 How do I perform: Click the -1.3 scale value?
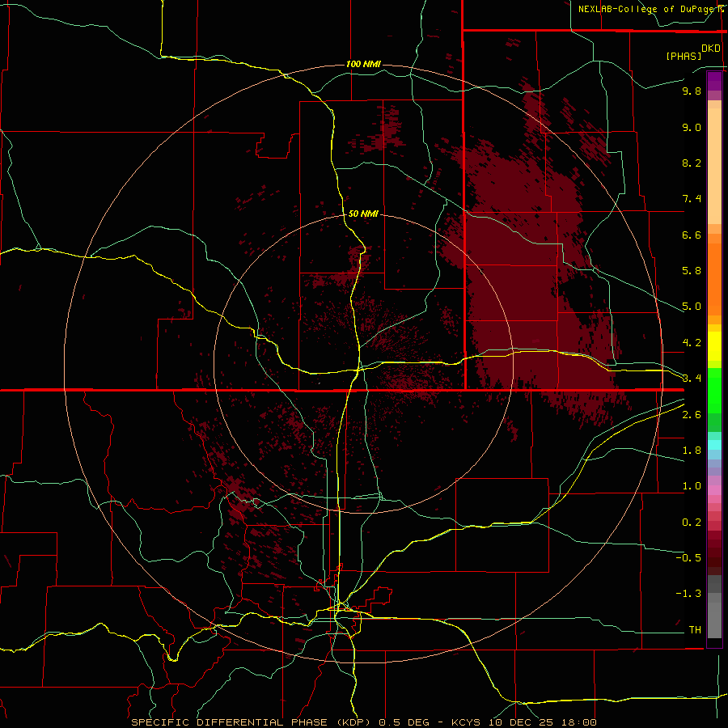coord(688,594)
